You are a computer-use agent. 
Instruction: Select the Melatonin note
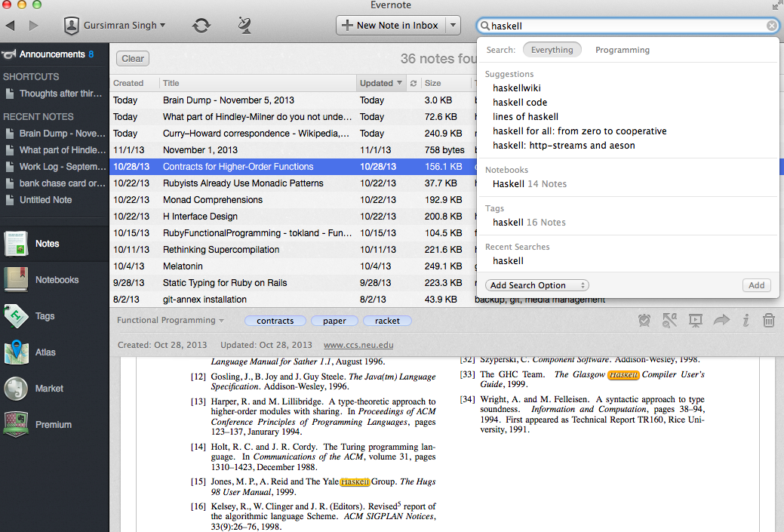(x=293, y=266)
